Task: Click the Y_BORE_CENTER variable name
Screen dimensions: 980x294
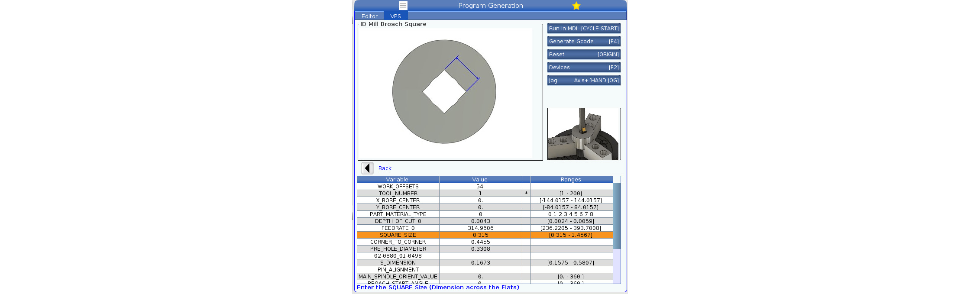Action: [398, 207]
